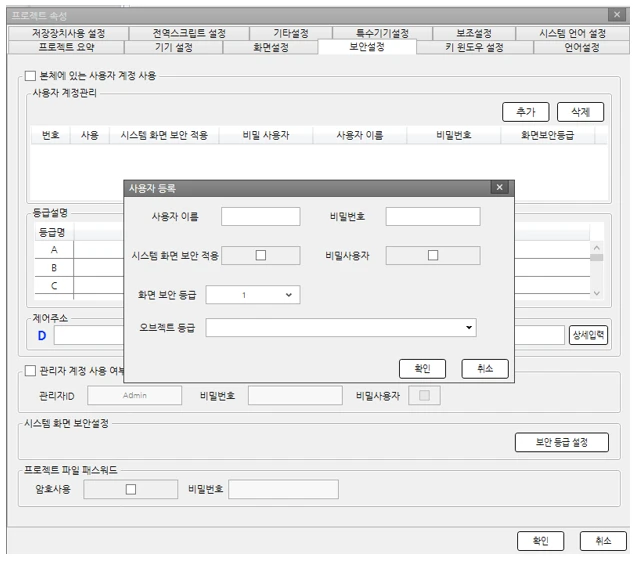This screenshot has height=561, width=637.
Task: Click 확인 at bottom of 프로젝트 속성 window
Action: click(x=541, y=541)
